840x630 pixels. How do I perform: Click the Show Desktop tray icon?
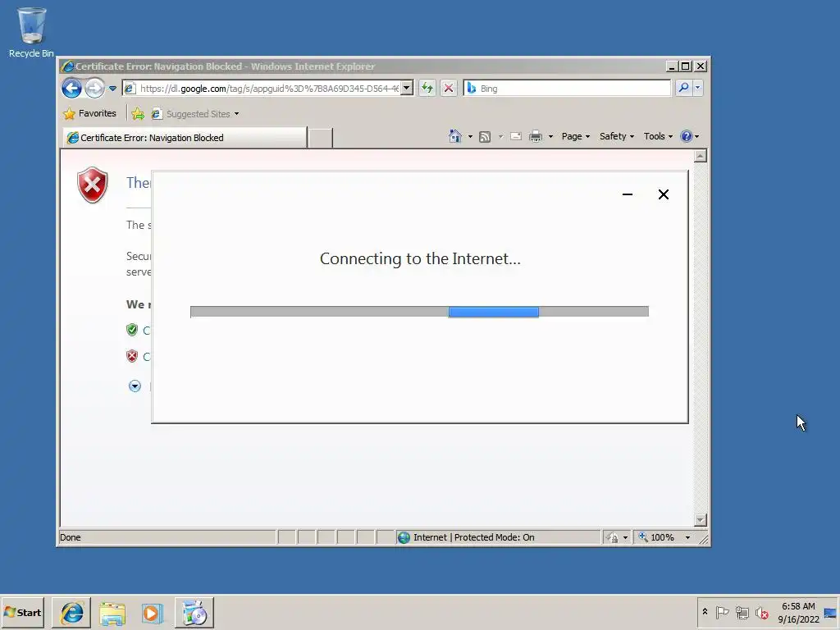coord(831,612)
